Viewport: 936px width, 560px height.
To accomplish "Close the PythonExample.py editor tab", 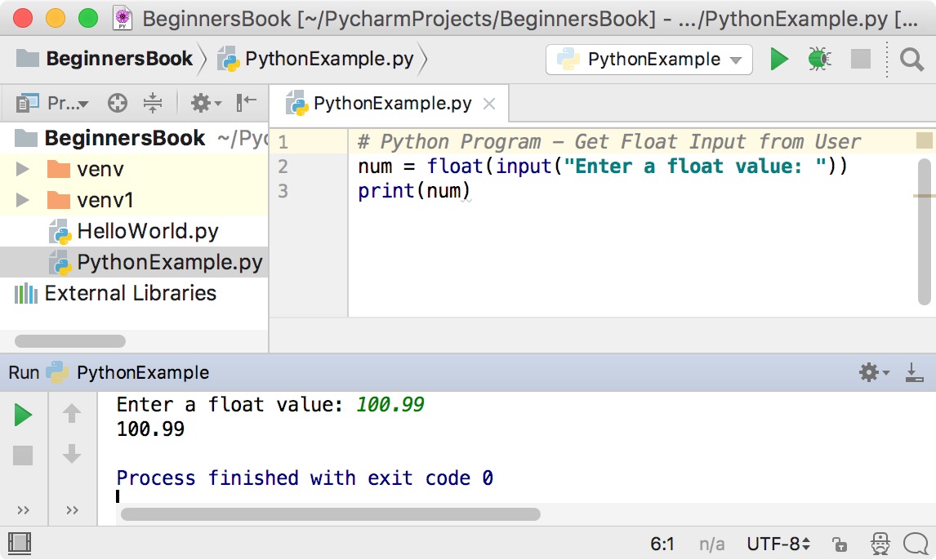I will (x=489, y=104).
